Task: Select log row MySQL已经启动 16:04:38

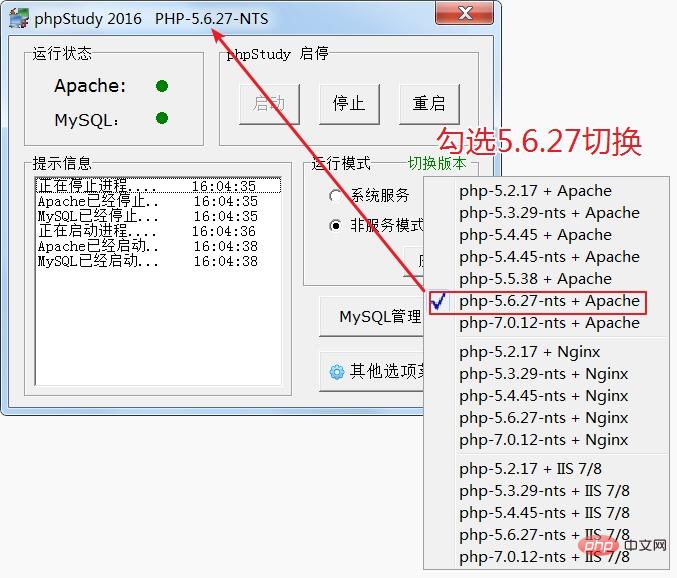Action: (158, 262)
